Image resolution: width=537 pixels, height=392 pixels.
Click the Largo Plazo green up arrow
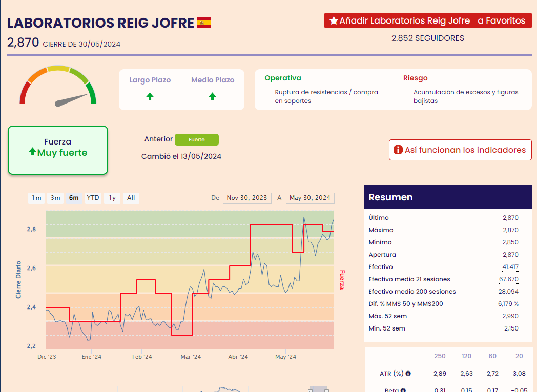tap(150, 96)
